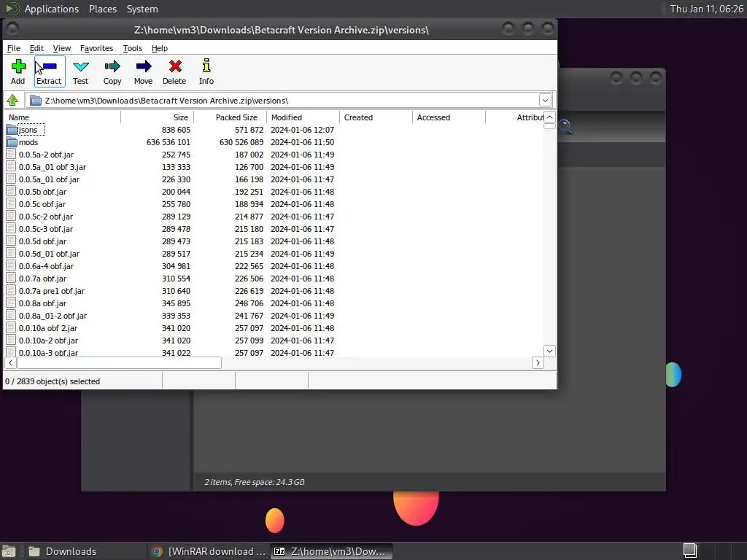Go up one folder with green arrow
The image size is (747, 560).
tap(12, 101)
